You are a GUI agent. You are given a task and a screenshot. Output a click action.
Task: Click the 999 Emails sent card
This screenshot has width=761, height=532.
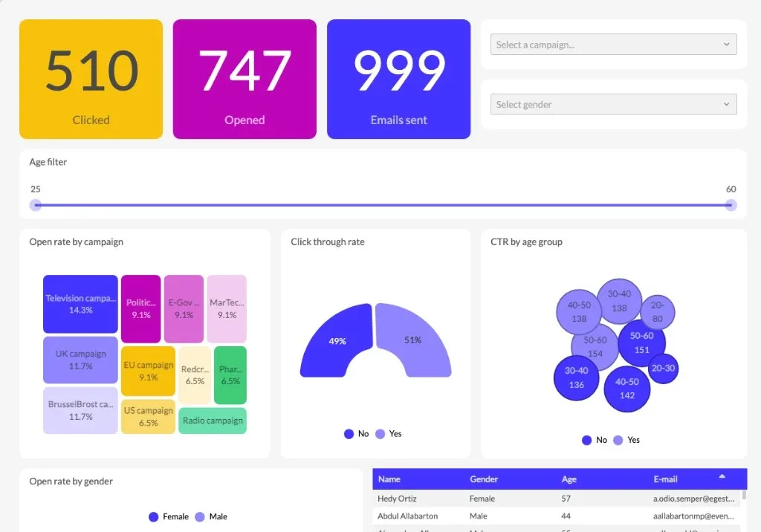[398, 79]
